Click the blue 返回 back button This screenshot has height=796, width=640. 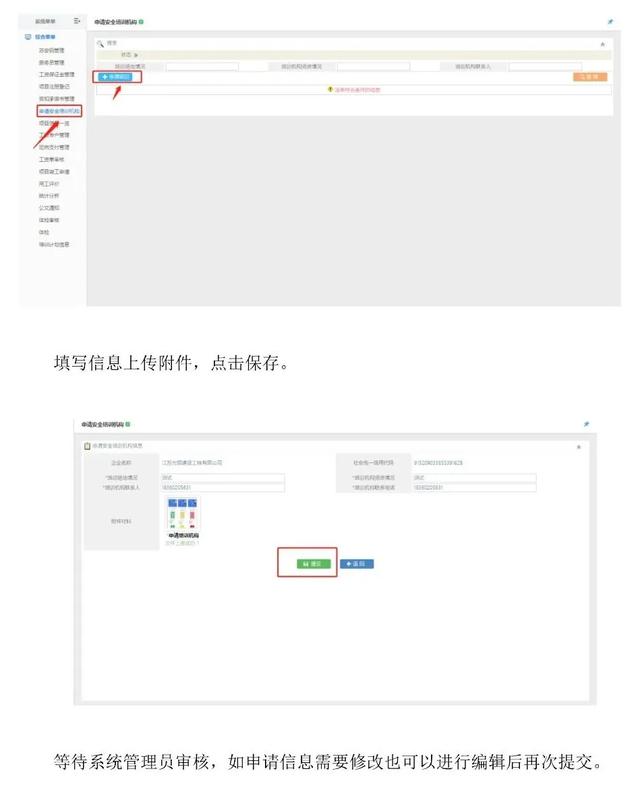[x=359, y=564]
